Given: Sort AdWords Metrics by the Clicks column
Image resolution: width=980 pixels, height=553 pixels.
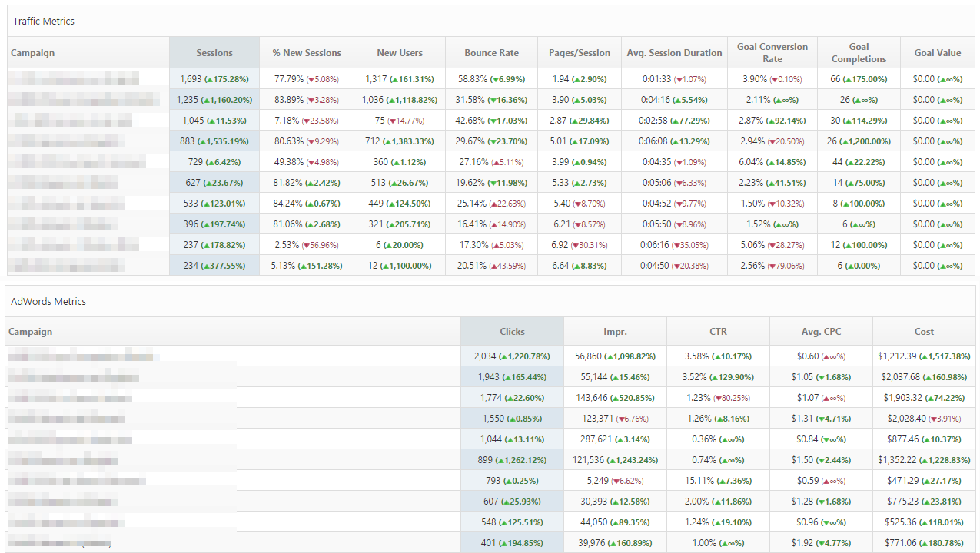Looking at the screenshot, I should (512, 332).
